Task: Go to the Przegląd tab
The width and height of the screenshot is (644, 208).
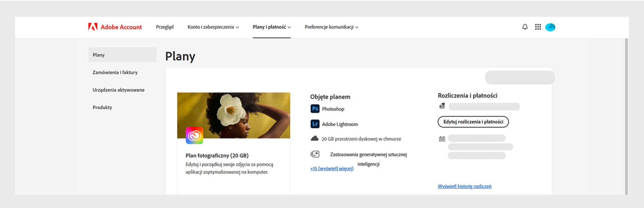Action: 165,27
